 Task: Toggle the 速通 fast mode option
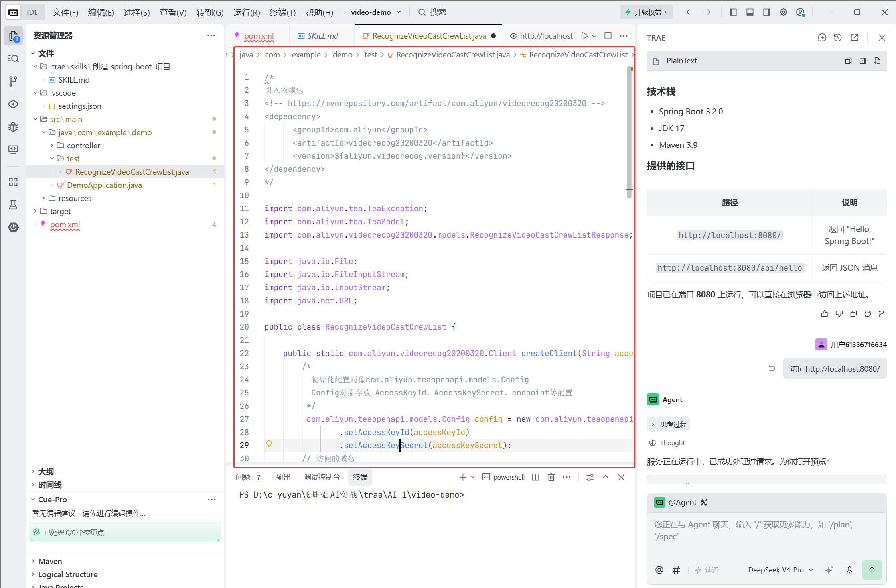707,570
